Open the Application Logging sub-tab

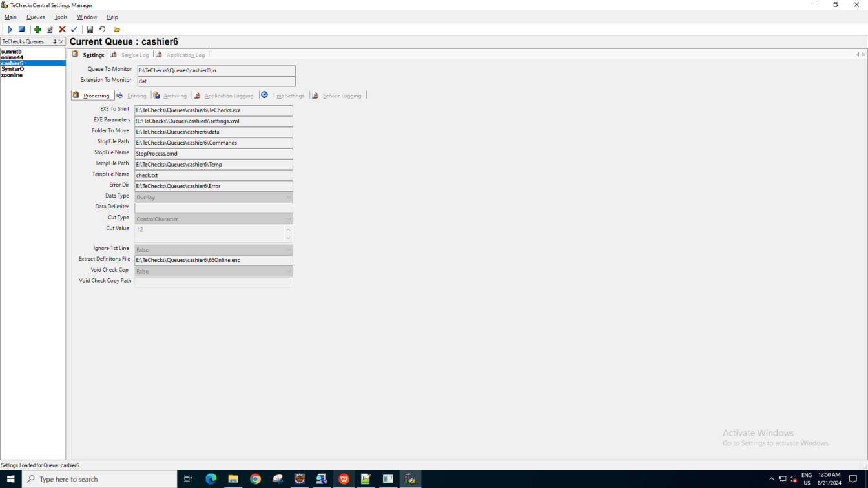(224, 96)
